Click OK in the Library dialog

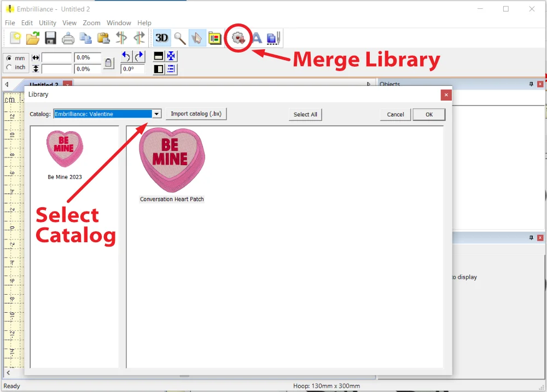coord(429,114)
